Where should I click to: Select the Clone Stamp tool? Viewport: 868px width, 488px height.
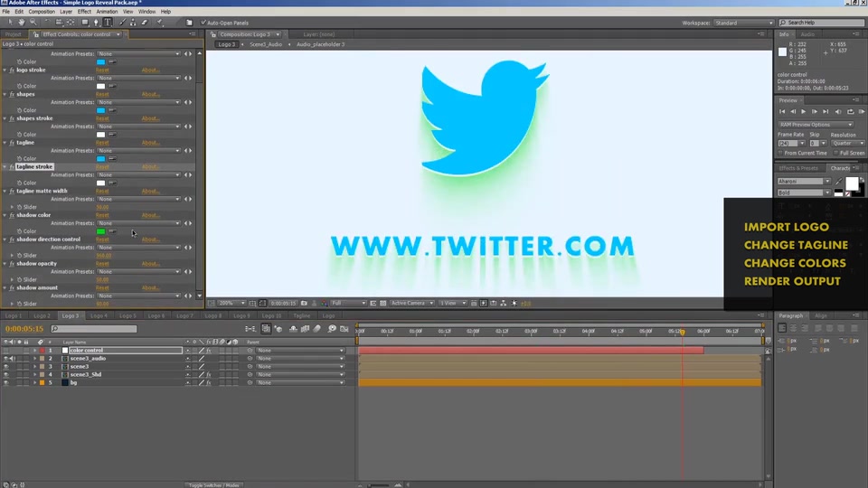(134, 23)
